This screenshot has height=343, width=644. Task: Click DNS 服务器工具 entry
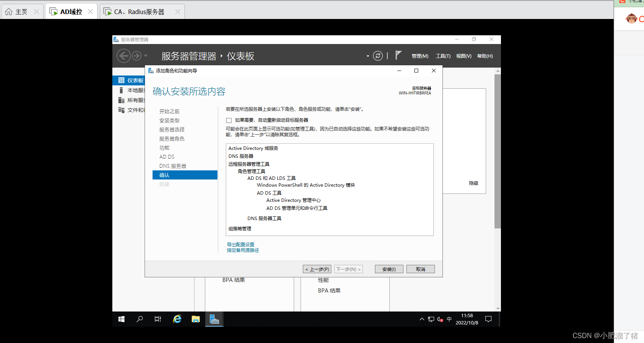click(x=264, y=219)
